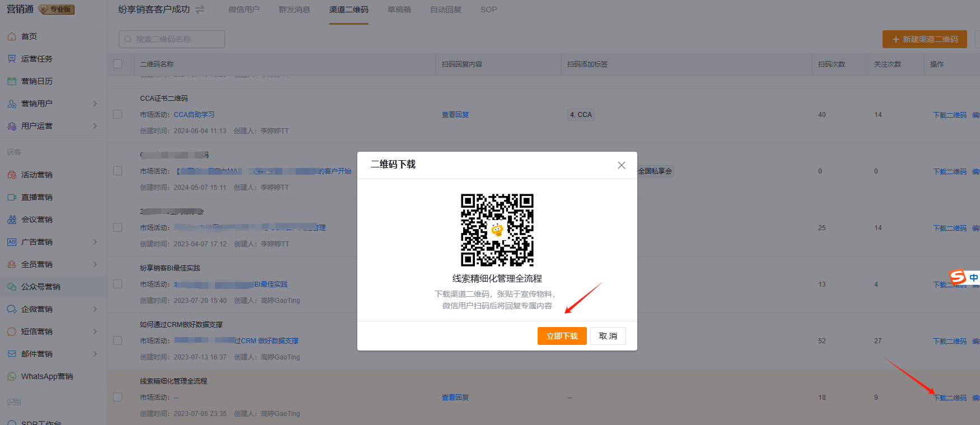980x425 pixels.
Task: Expand the 营销用户 submenu chevron
Action: coord(95,104)
